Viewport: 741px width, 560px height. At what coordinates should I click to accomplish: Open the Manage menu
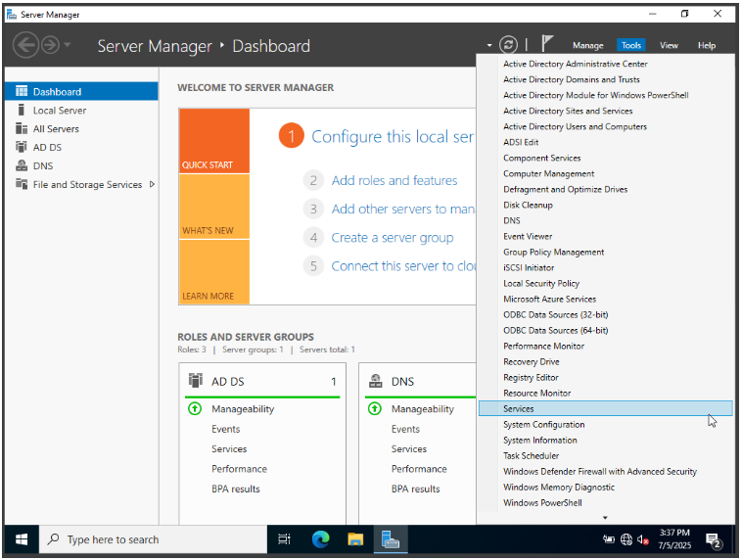click(x=588, y=45)
